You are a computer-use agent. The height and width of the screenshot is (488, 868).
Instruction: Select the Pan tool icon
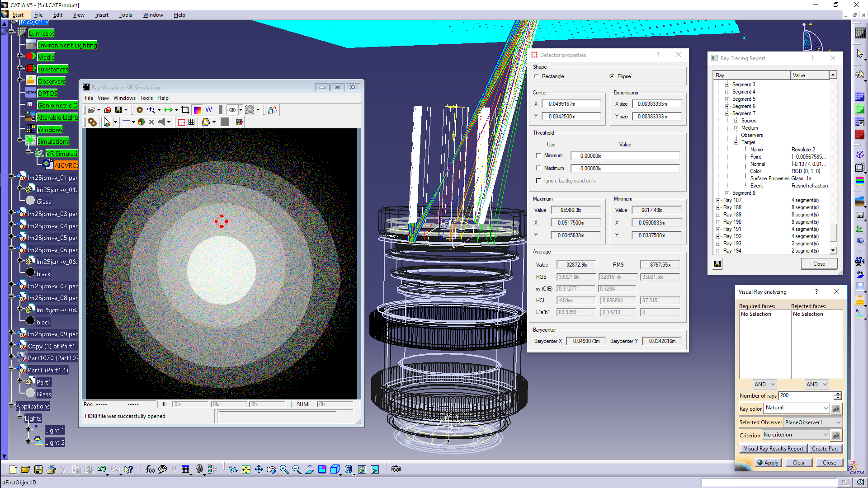(x=259, y=469)
